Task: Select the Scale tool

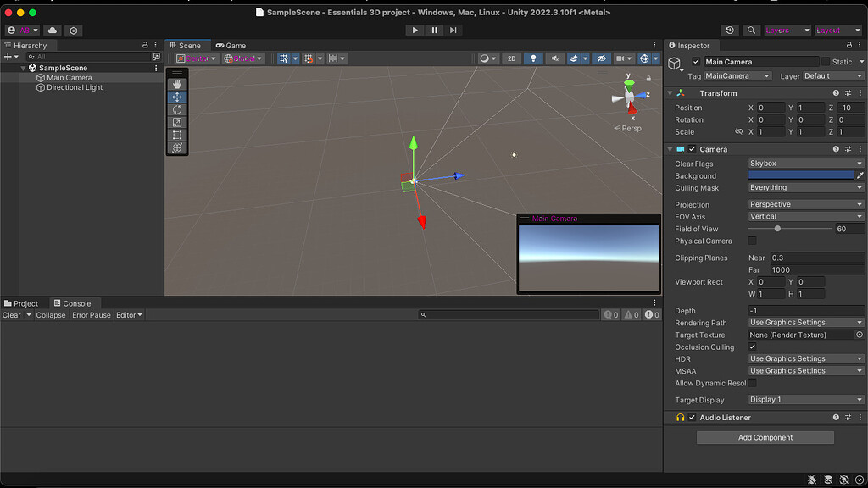Action: [178, 121]
